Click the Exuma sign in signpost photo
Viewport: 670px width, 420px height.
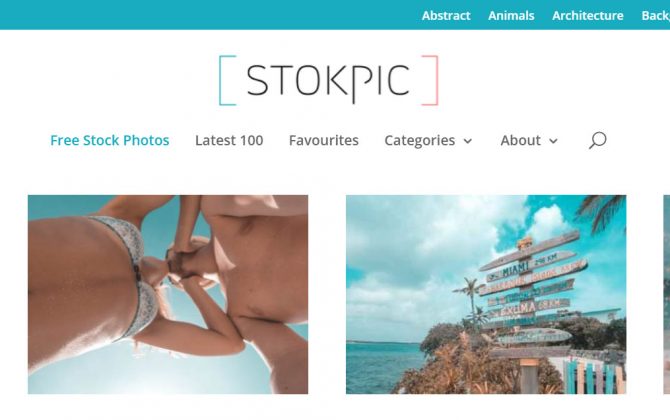pyautogui.click(x=529, y=307)
